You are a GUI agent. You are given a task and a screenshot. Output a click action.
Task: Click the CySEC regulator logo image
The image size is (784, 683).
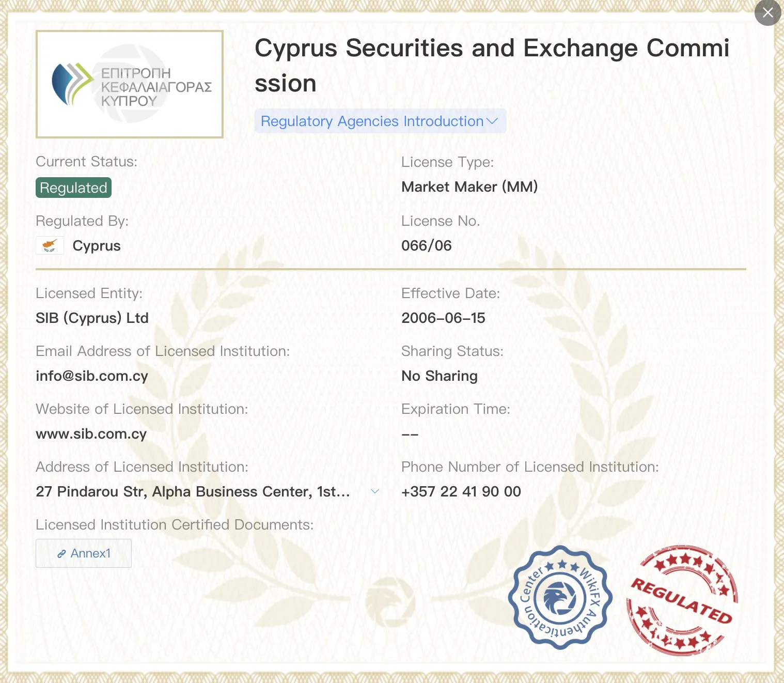point(130,84)
